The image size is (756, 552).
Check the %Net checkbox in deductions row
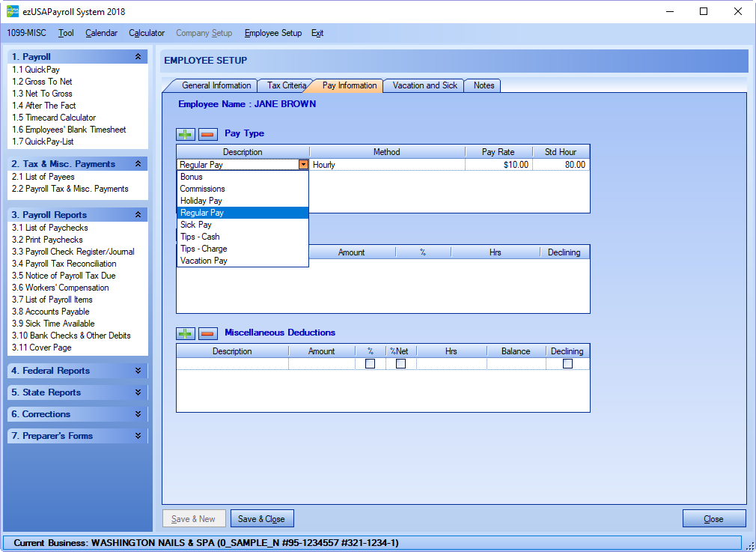[400, 364]
